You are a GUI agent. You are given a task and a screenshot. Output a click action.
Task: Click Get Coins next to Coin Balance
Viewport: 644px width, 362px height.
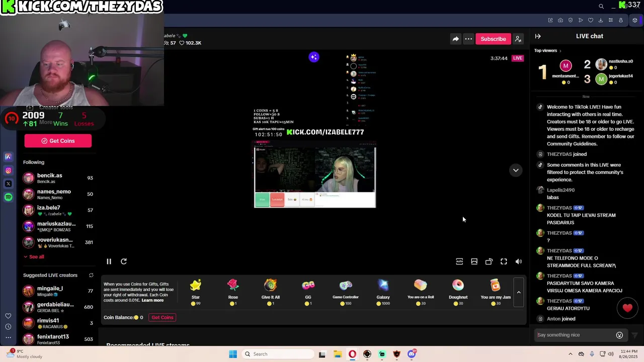(x=163, y=317)
